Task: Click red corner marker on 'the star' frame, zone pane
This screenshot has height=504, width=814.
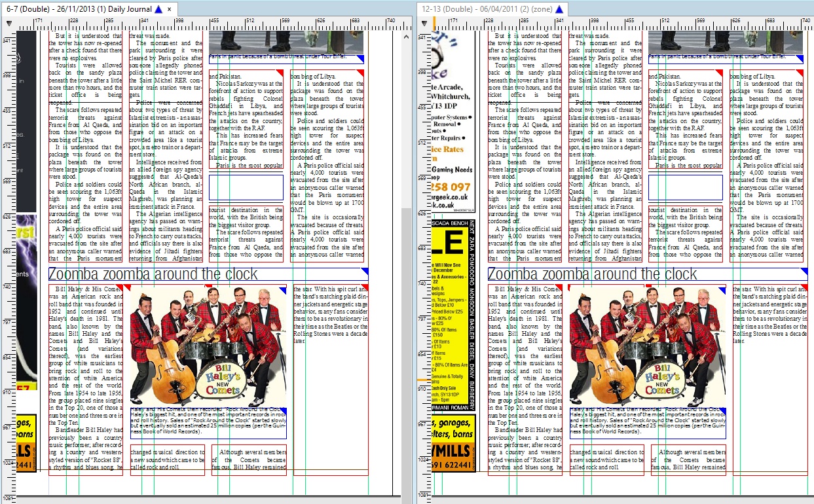Action: click(x=804, y=288)
